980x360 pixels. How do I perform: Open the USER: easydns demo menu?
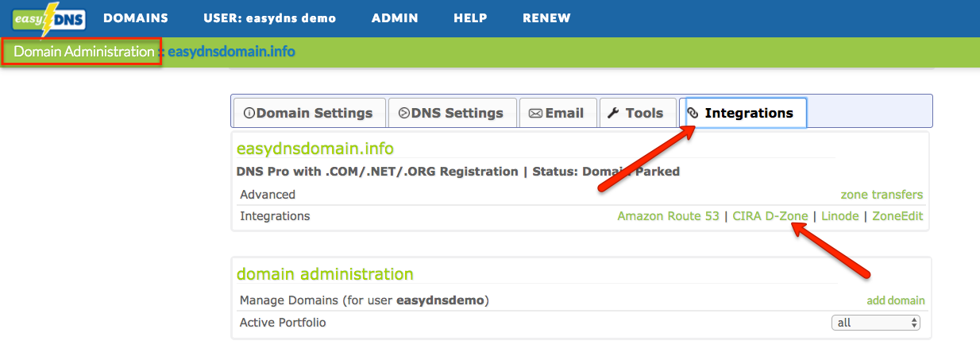tap(269, 17)
